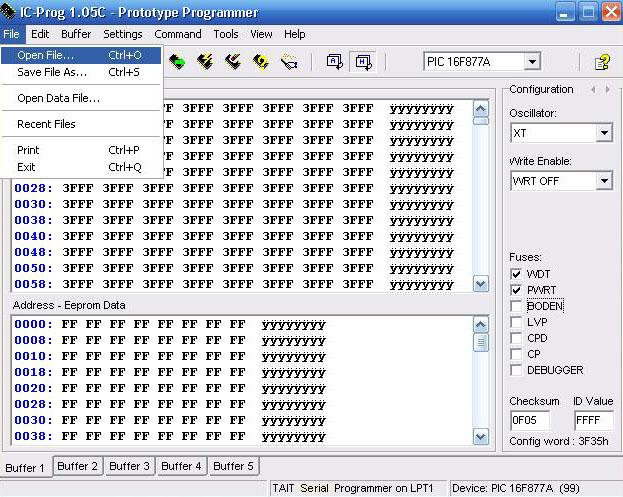
Task: Click 'Config word : 3F35h' text
Action: pos(559,441)
